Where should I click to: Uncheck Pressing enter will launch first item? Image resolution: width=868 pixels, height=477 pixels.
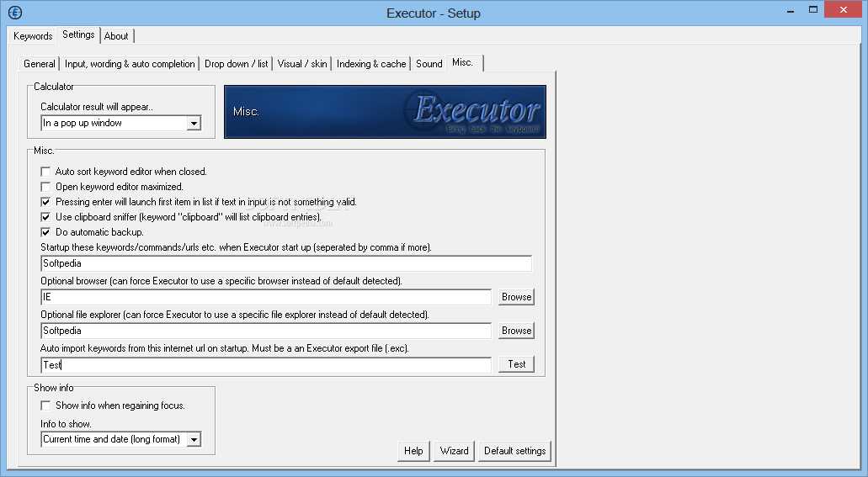point(45,202)
